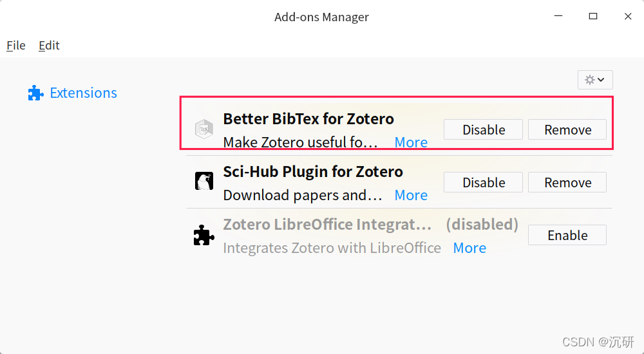
Task: Disable Better BibTex for Zotero
Action: tap(484, 129)
